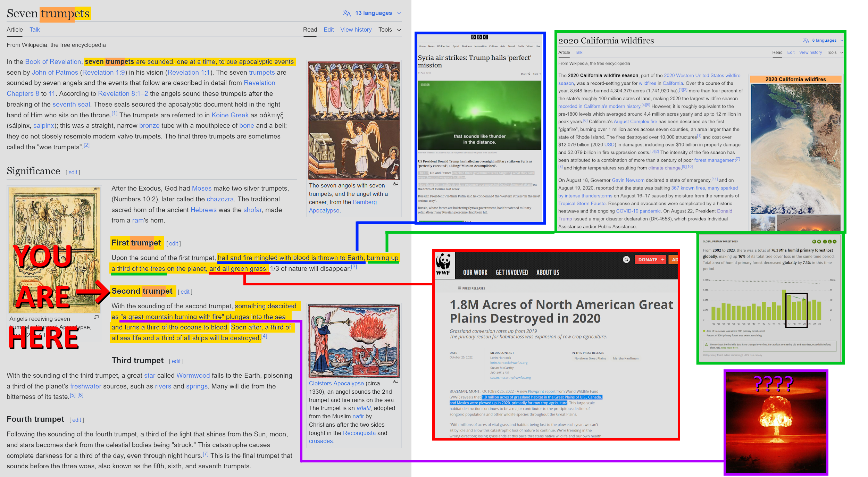This screenshot has width=868, height=477.
Task: Open the COVID-19 pandemic link
Action: [x=638, y=211]
